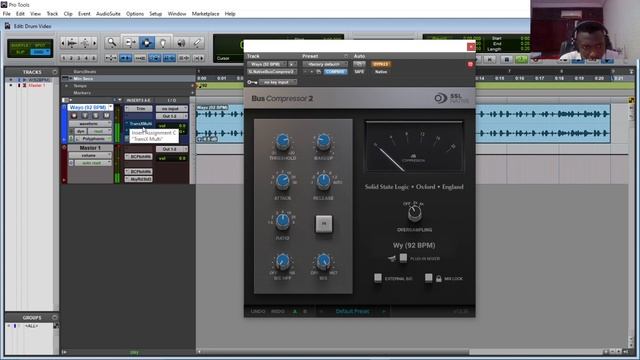Click the Ratio knob
The image size is (640, 360).
click(282, 221)
